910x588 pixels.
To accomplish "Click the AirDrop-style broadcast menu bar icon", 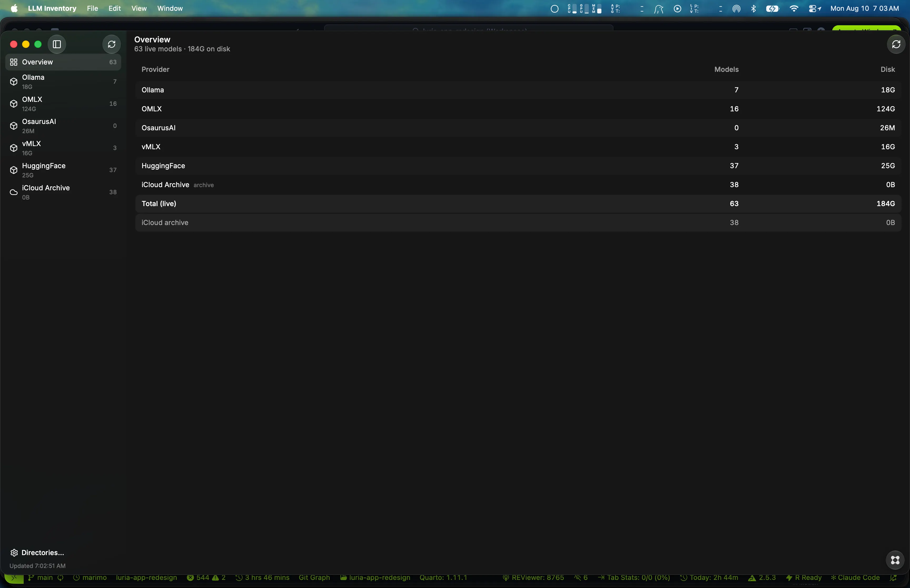I will click(736, 8).
